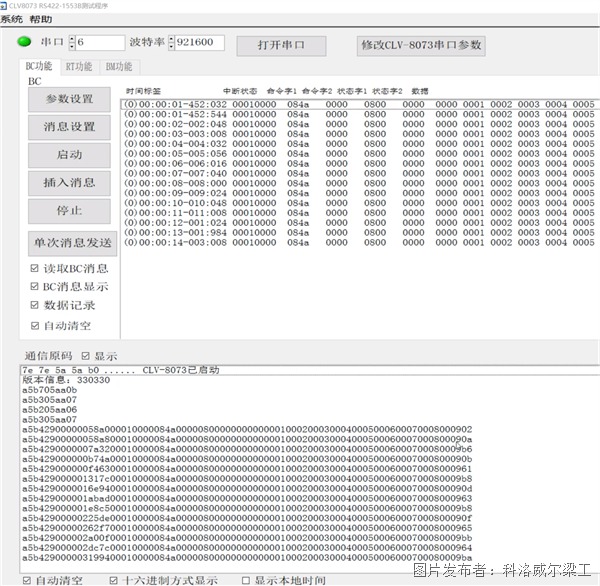Click the green serial status indicator light
Image resolution: width=600 pixels, height=586 pixels.
tap(24, 41)
